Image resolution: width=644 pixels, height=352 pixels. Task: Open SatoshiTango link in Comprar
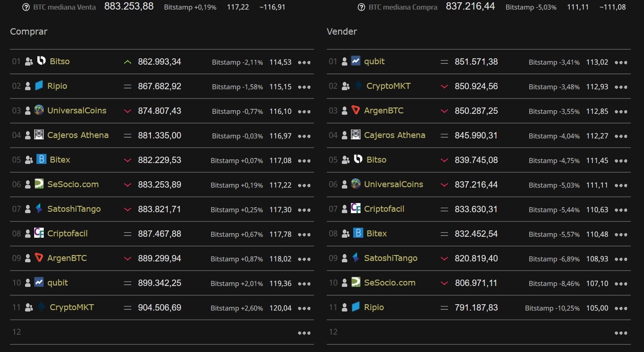(74, 209)
